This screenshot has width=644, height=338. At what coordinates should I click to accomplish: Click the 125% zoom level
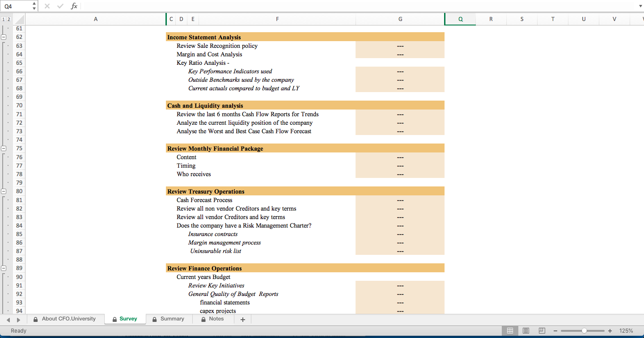click(x=626, y=331)
